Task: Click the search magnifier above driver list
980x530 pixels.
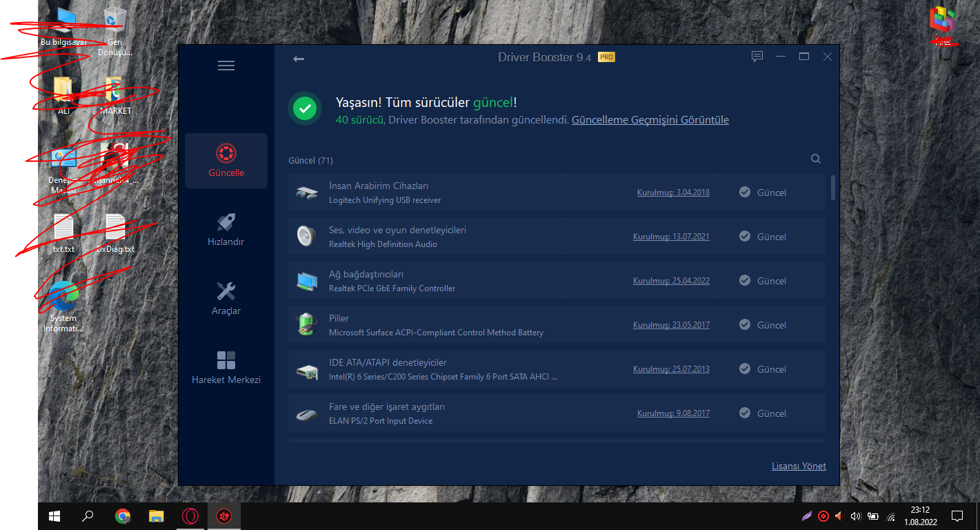Action: tap(816, 159)
